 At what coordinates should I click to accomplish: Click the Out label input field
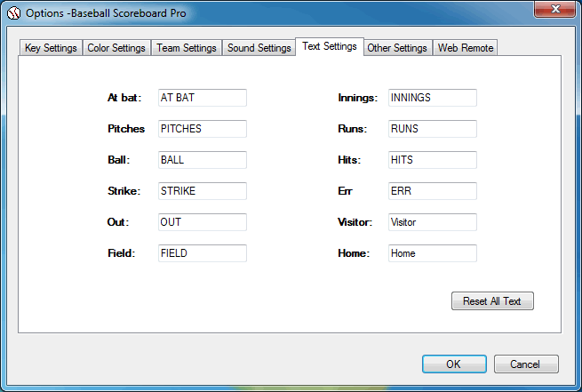[x=202, y=222]
